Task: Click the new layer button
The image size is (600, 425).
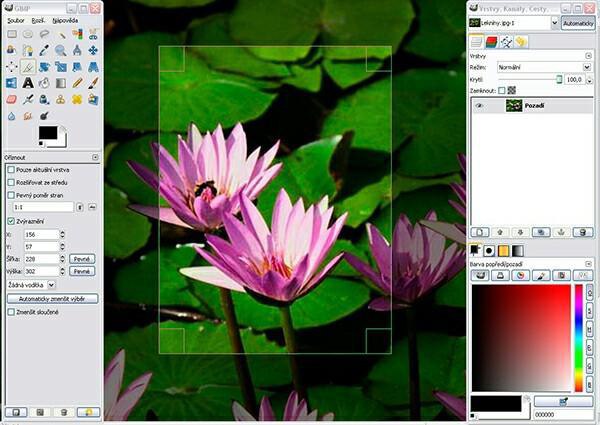Action: pos(480,232)
